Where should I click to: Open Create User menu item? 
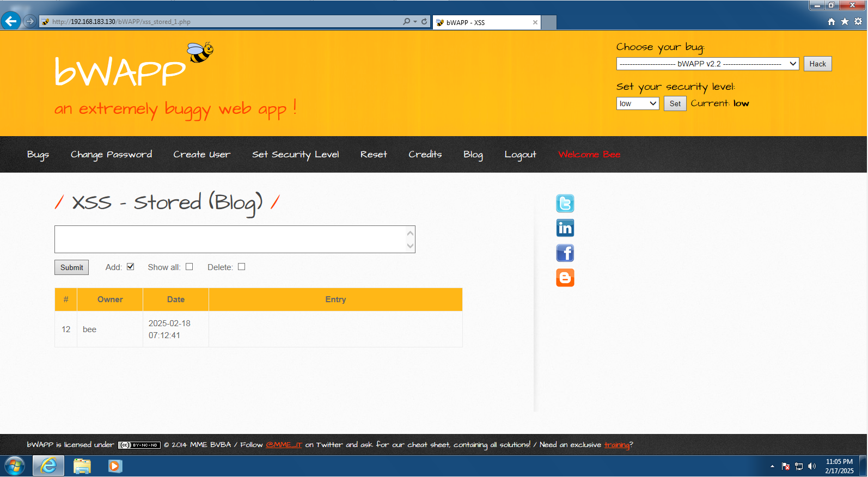(202, 155)
